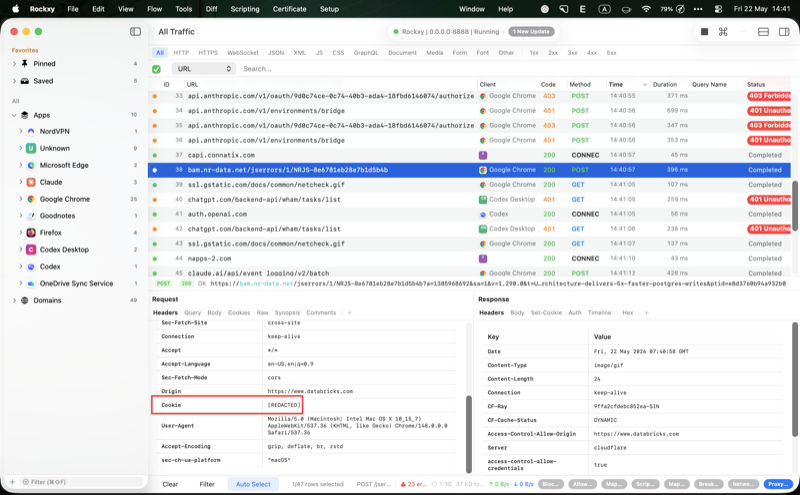The width and height of the screenshot is (800, 495).
Task: Click the Domains globe icon
Action: click(24, 301)
